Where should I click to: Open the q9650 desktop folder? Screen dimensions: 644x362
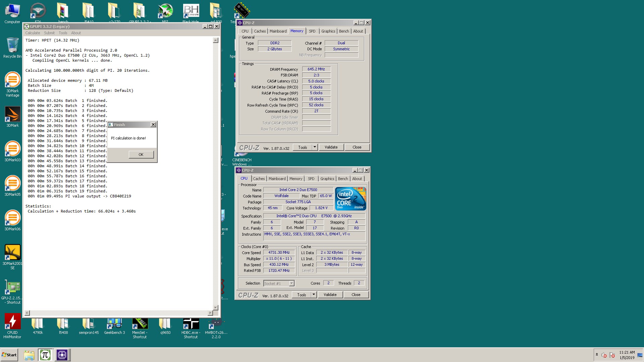[165, 326]
